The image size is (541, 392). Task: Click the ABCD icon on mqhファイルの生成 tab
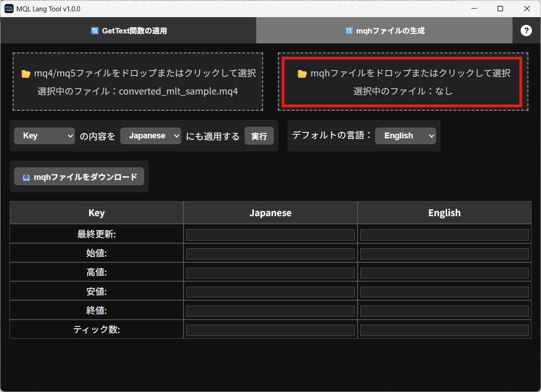(349, 31)
